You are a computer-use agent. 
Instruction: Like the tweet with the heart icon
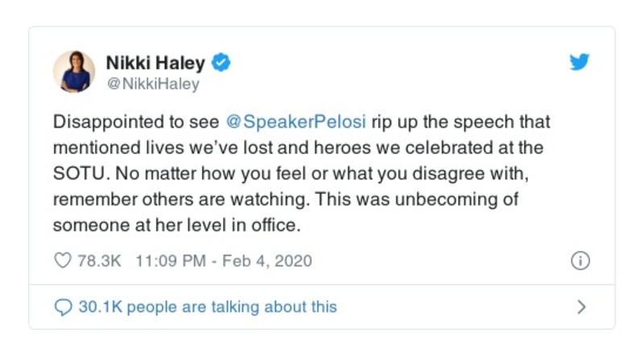pos(62,261)
